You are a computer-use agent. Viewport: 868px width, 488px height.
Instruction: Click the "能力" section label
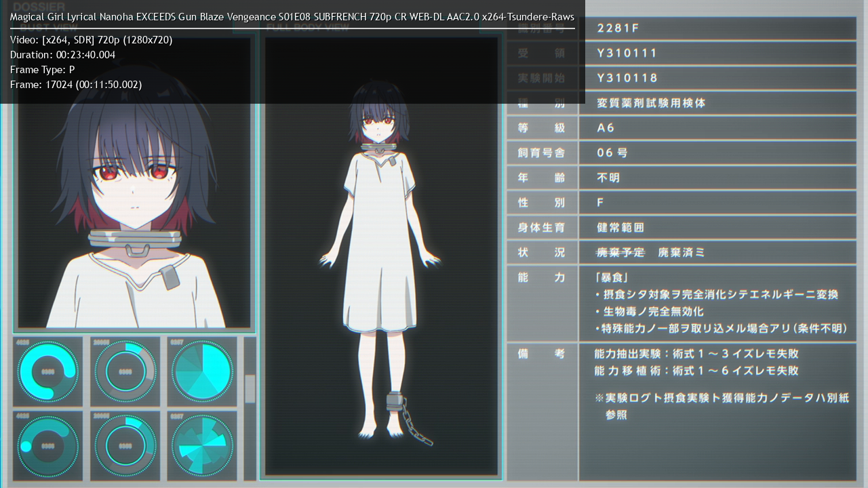pyautogui.click(x=541, y=278)
